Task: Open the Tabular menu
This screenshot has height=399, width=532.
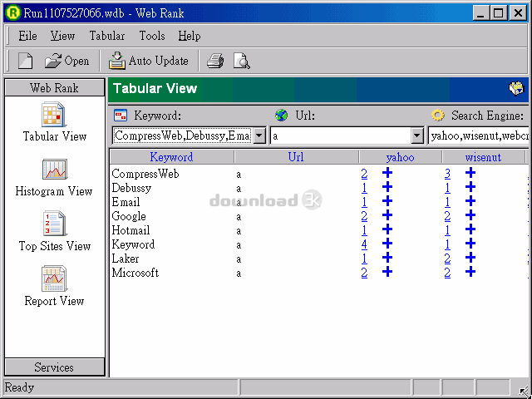Action: pos(107,36)
